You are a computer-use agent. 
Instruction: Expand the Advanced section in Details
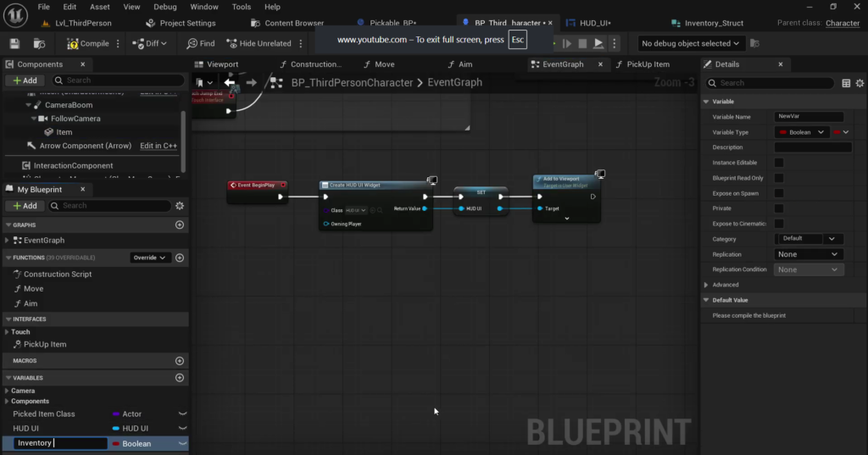706,285
